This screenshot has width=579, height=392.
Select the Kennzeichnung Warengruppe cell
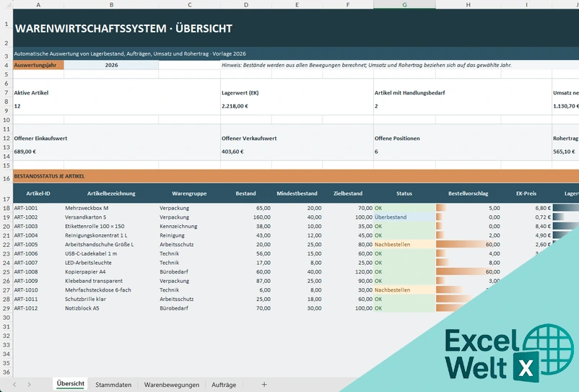pyautogui.click(x=189, y=226)
